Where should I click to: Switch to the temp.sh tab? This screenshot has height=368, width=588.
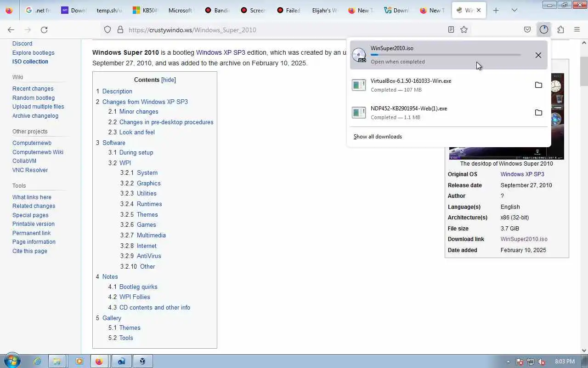tap(109, 10)
